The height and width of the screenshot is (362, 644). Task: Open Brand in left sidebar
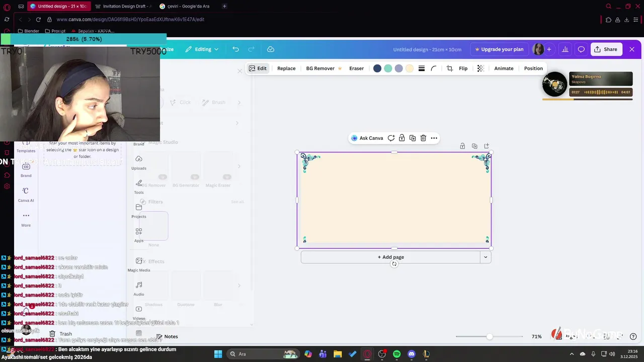tap(26, 170)
